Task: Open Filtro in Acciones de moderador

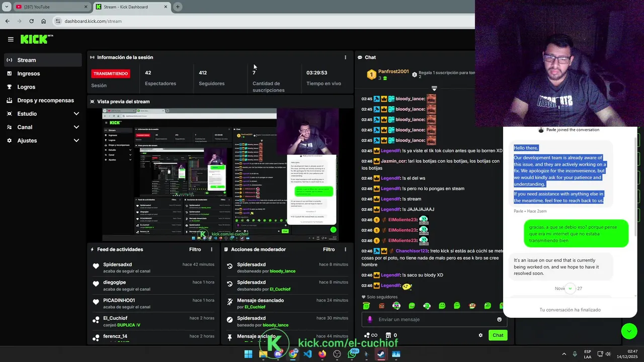Action: click(329, 249)
